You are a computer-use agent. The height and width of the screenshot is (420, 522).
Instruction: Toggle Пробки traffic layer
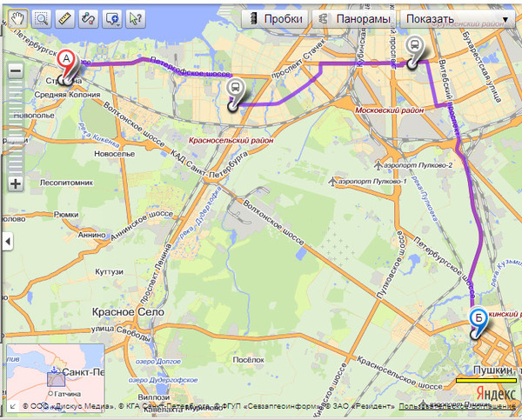tap(276, 18)
